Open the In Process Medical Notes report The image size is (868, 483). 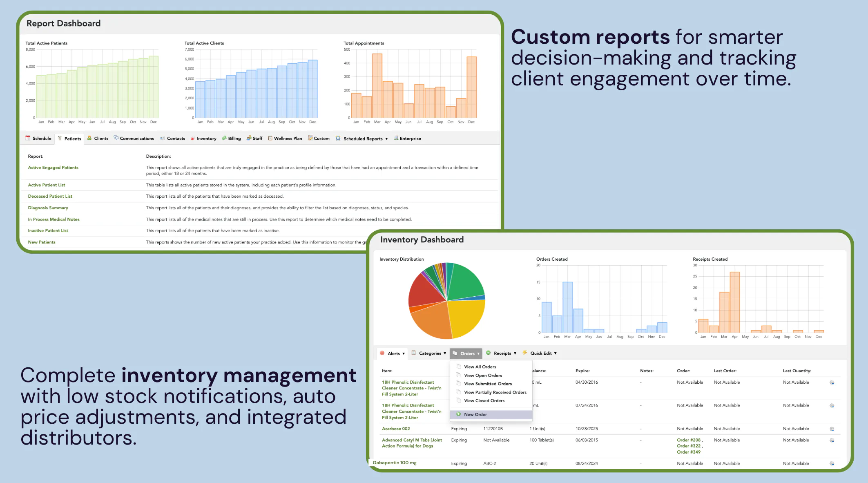pos(54,219)
